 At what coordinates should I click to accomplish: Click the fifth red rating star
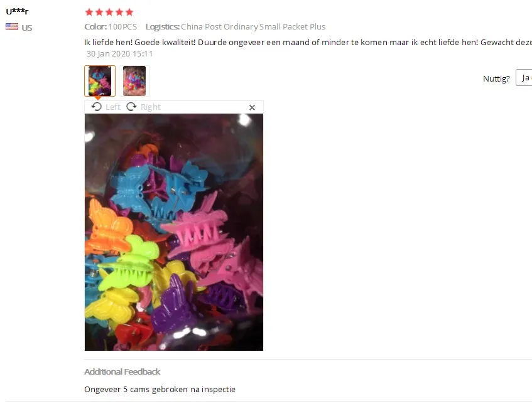pyautogui.click(x=129, y=13)
